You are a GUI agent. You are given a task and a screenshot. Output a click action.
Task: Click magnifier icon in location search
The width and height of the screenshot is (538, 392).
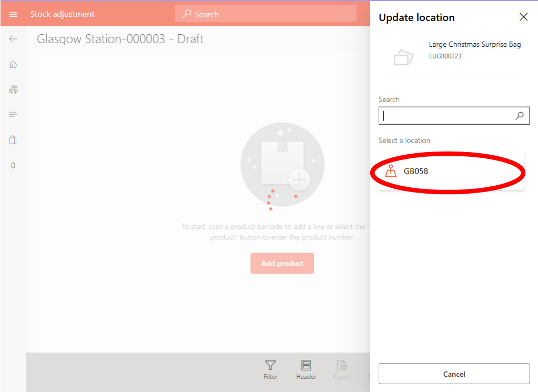[x=520, y=116]
